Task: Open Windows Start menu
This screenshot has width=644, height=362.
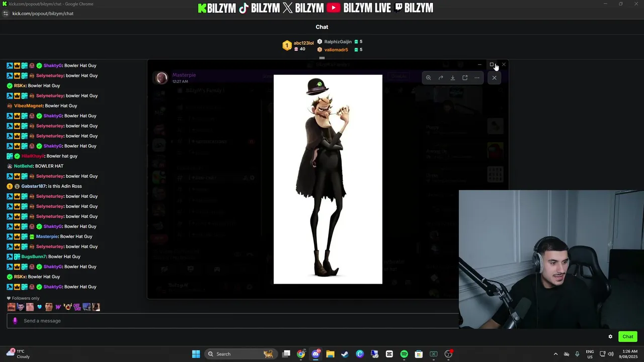Action: 196,354
